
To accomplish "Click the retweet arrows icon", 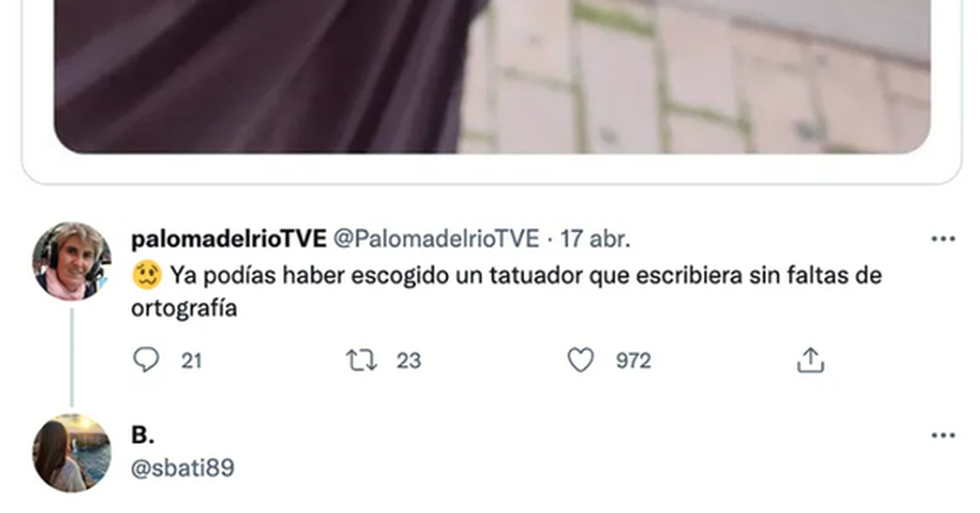I will click(362, 360).
